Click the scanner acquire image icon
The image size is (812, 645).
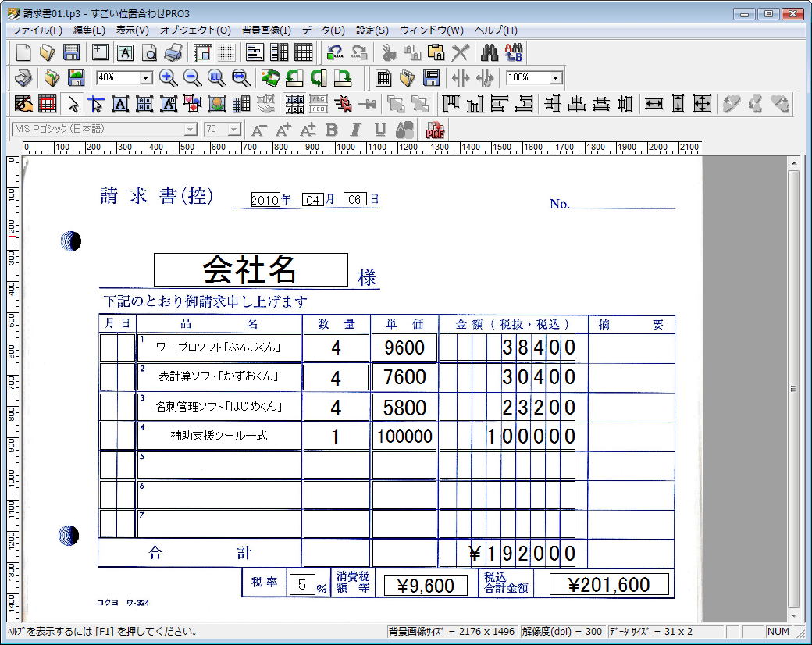[23, 78]
